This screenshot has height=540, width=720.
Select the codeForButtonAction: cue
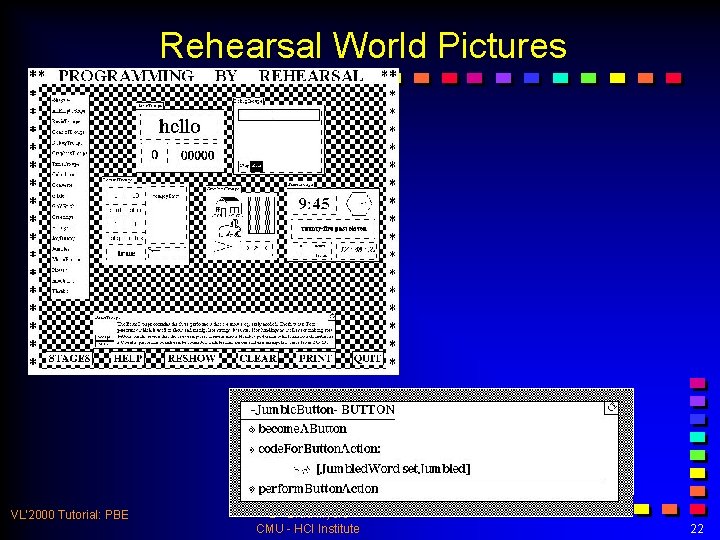point(319,449)
